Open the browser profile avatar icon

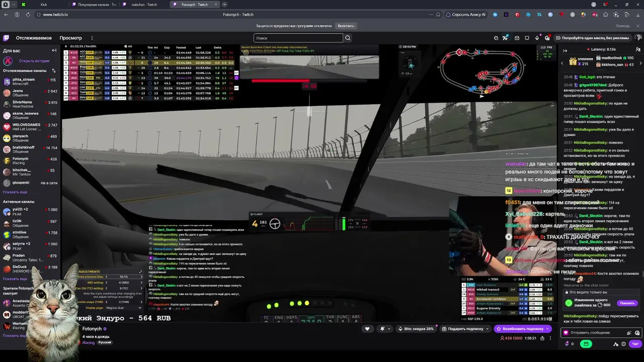594,5
